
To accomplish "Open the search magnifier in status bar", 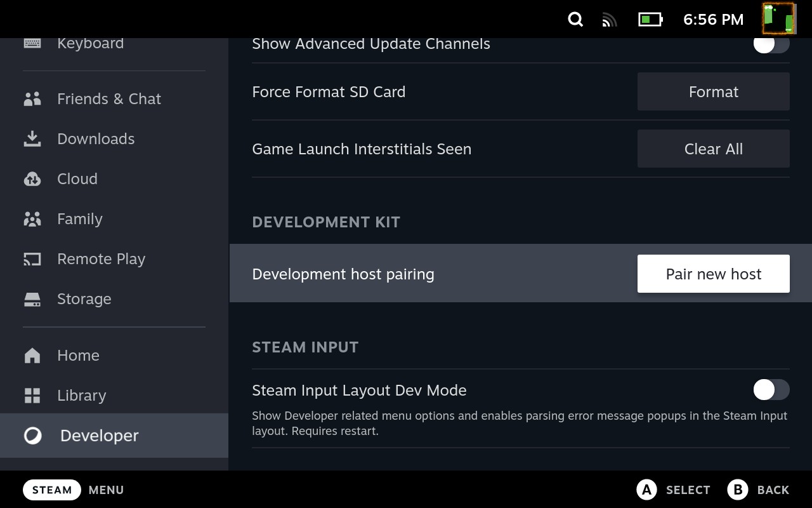I will (575, 19).
